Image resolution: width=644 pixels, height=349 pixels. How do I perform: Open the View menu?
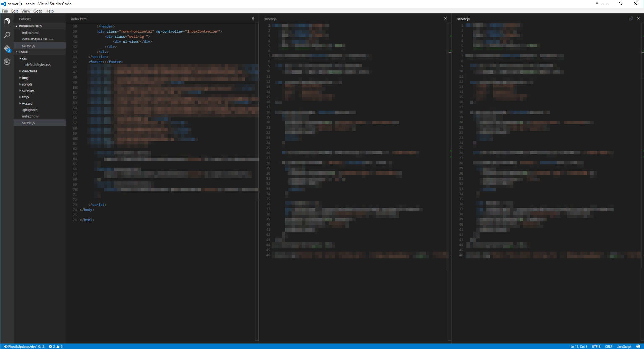click(26, 11)
